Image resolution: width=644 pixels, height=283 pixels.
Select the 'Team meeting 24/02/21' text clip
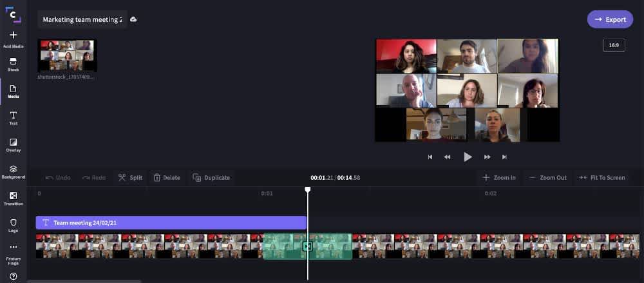(171, 222)
